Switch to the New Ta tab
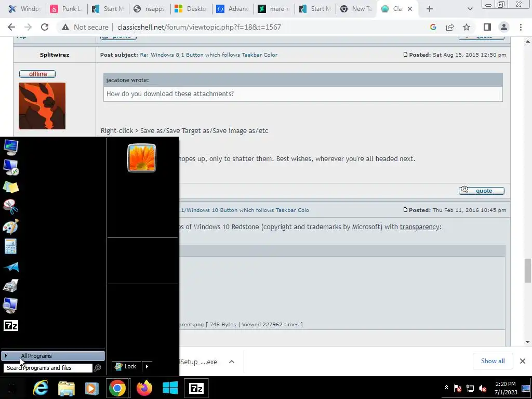This screenshot has height=399, width=532. (357, 9)
